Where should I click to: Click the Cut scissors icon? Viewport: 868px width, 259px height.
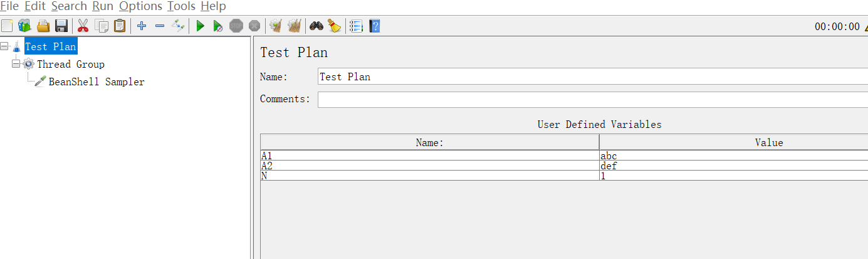tap(83, 26)
